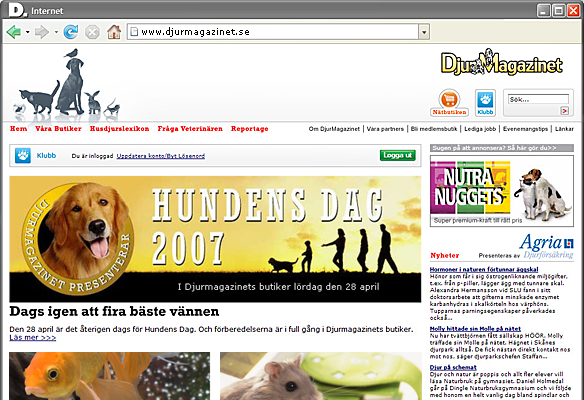Click the DjurMagazinet logo
Viewport: 584px width, 400px height.
[x=502, y=62]
